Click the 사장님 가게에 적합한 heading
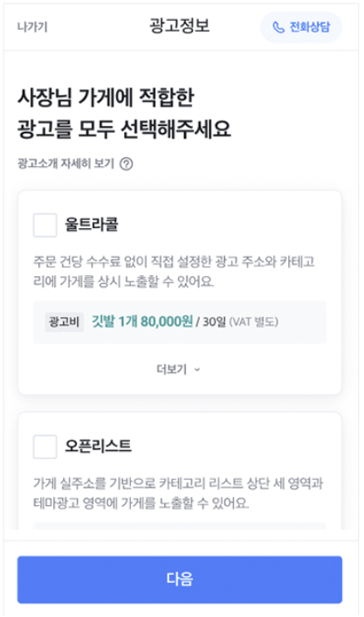 (x=106, y=98)
